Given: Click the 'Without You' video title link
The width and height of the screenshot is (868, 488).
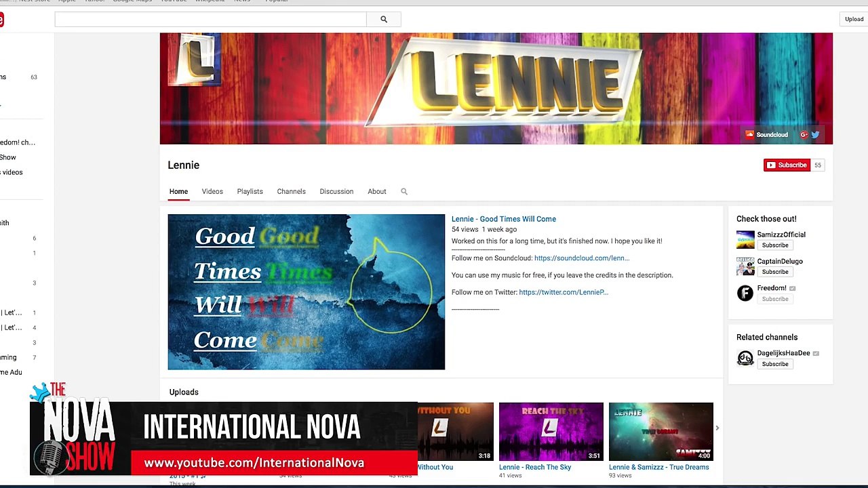Looking at the screenshot, I should (x=435, y=467).
